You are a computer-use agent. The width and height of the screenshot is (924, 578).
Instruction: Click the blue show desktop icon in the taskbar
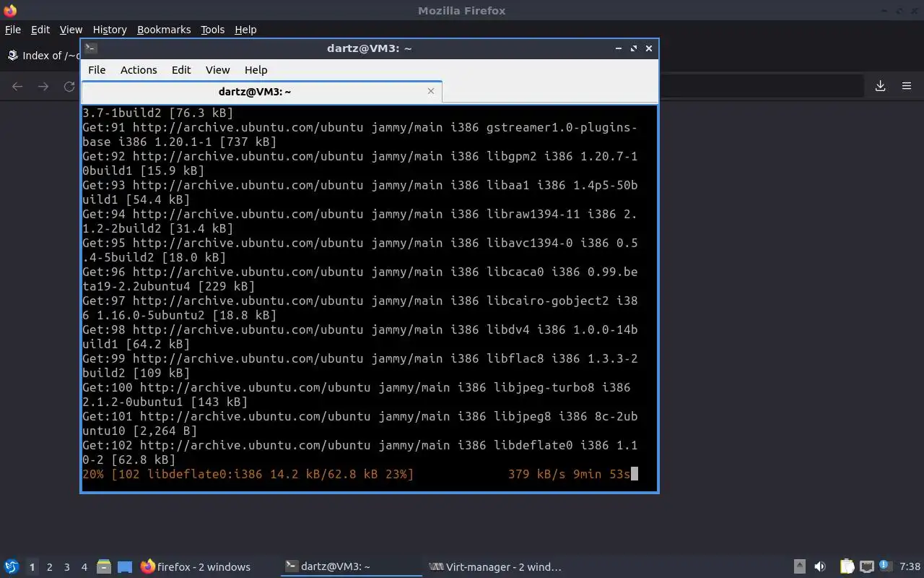125,567
